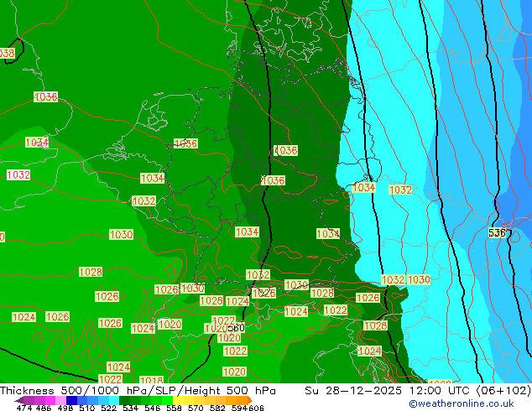Click the legend value '522'
The width and height of the screenshot is (532, 411).
(108, 408)
